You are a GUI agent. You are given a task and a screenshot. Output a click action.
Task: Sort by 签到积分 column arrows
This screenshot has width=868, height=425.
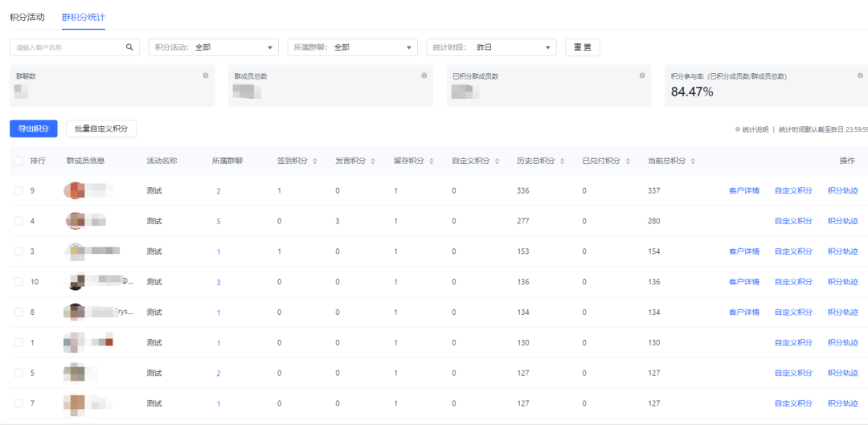point(315,161)
